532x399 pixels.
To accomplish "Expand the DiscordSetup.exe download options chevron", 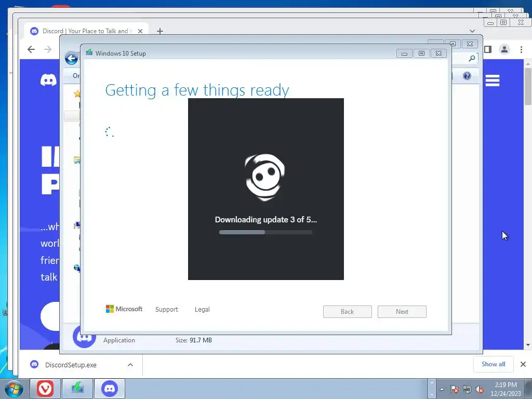I will point(130,365).
